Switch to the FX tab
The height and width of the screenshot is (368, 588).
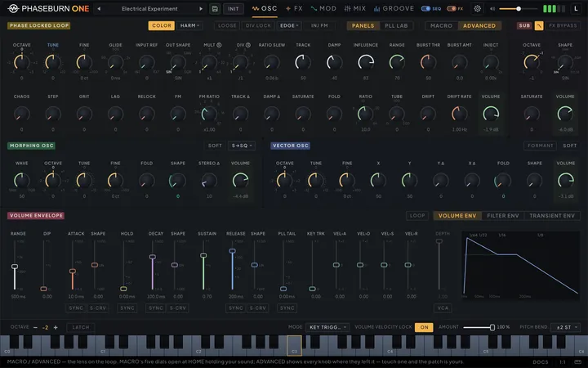coord(294,9)
